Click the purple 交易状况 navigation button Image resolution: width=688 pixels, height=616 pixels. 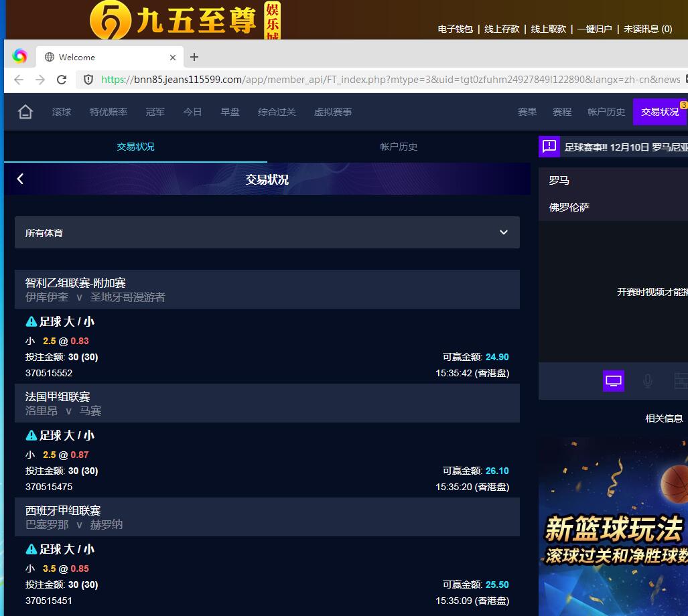pos(660,112)
